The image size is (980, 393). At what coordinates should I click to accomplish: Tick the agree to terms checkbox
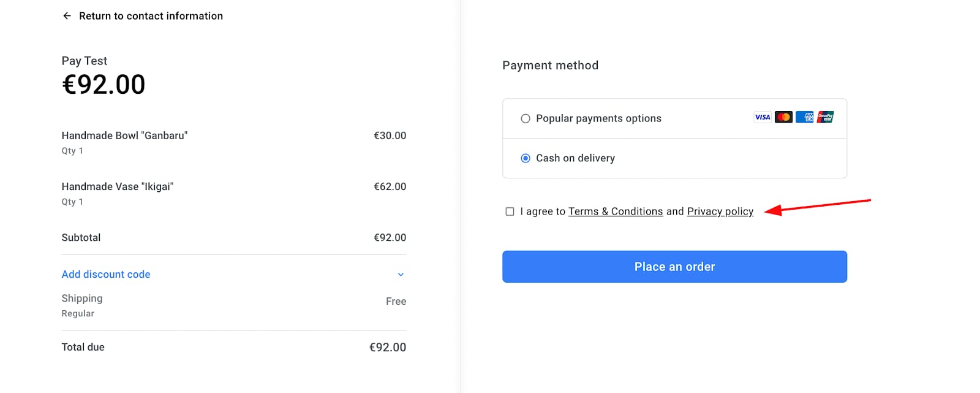[x=510, y=212]
